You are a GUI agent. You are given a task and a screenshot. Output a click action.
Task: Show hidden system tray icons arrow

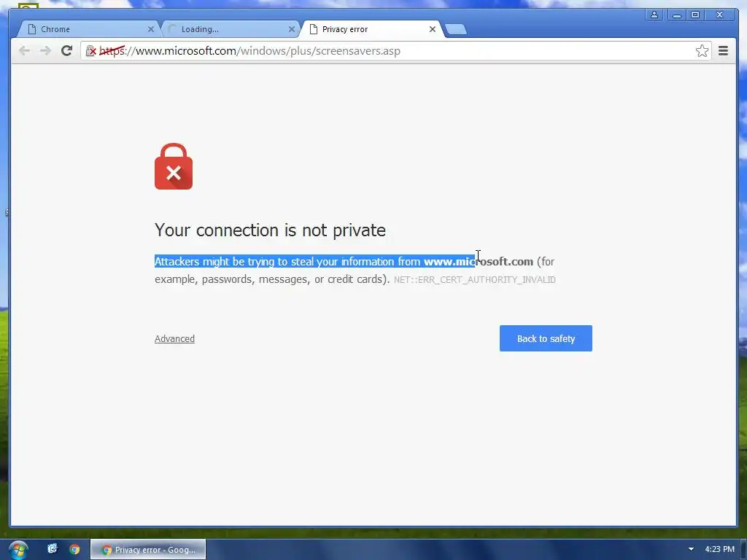(691, 549)
